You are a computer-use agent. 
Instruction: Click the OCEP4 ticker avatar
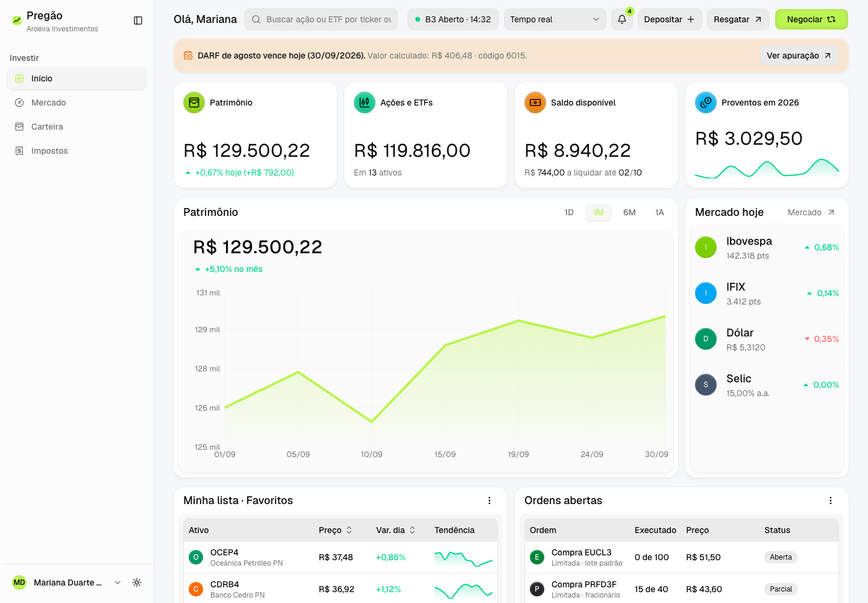tap(196, 557)
